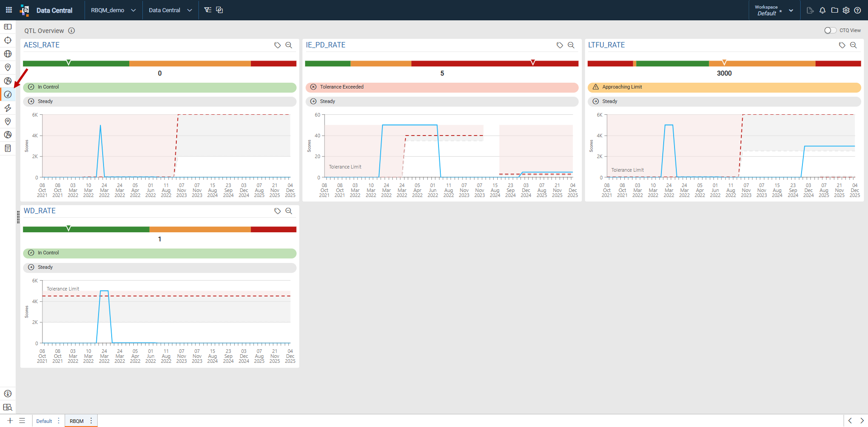Open the help question mark icon
This screenshot has width=868, height=427.
pos(858,10)
